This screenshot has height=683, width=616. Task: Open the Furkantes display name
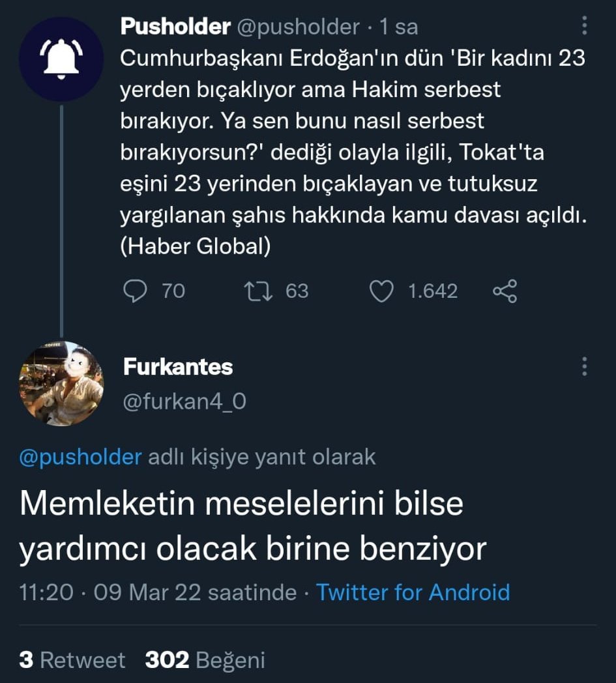pos(177,367)
